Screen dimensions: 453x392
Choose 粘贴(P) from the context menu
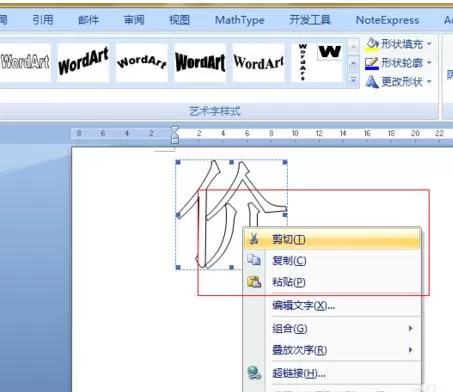tap(332, 282)
